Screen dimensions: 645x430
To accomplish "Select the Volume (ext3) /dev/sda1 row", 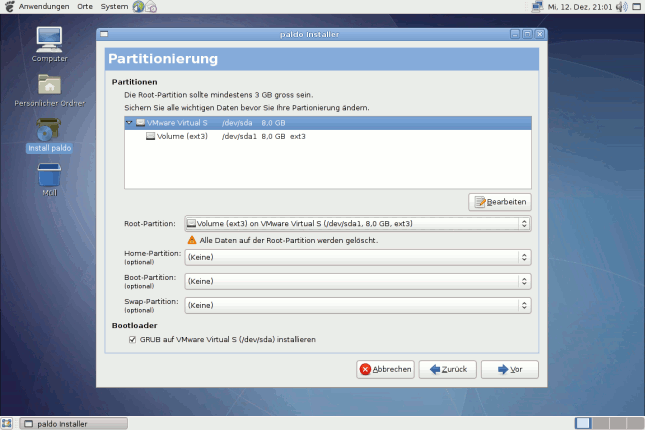I will [x=328, y=136].
